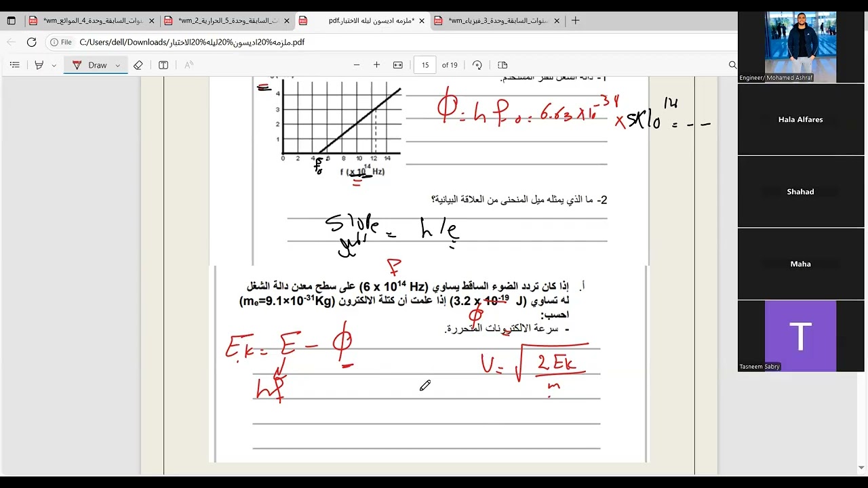Select Hala Alfares participant tile

(x=801, y=119)
